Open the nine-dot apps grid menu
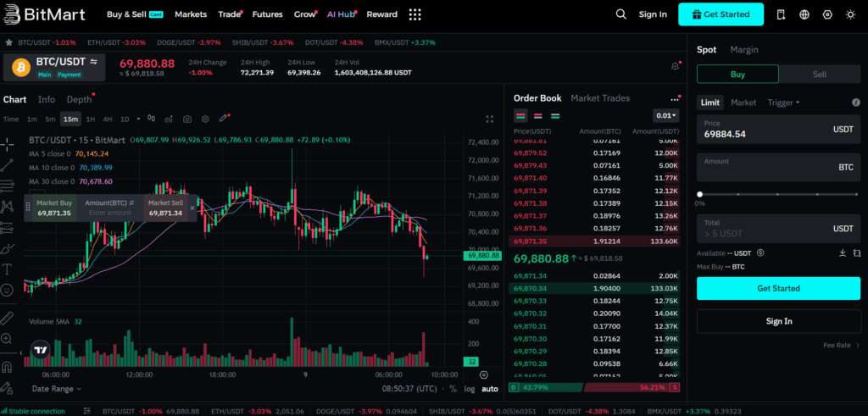Screen dimensions: 868x416 (415, 14)
